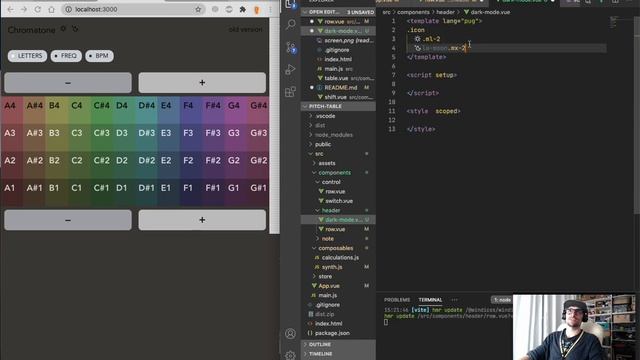
Task: Open the browser three-dot menu
Action: [270, 9]
